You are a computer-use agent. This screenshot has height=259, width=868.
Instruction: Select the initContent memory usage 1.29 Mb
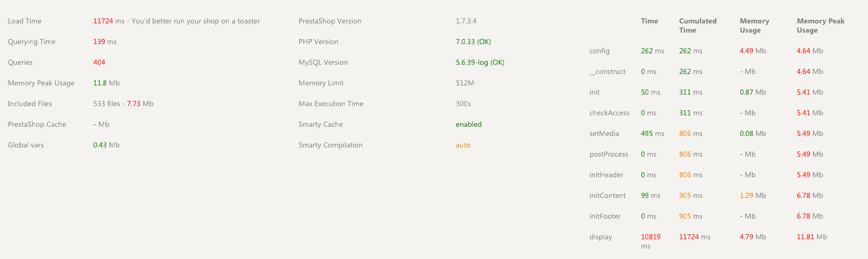pyautogui.click(x=753, y=196)
